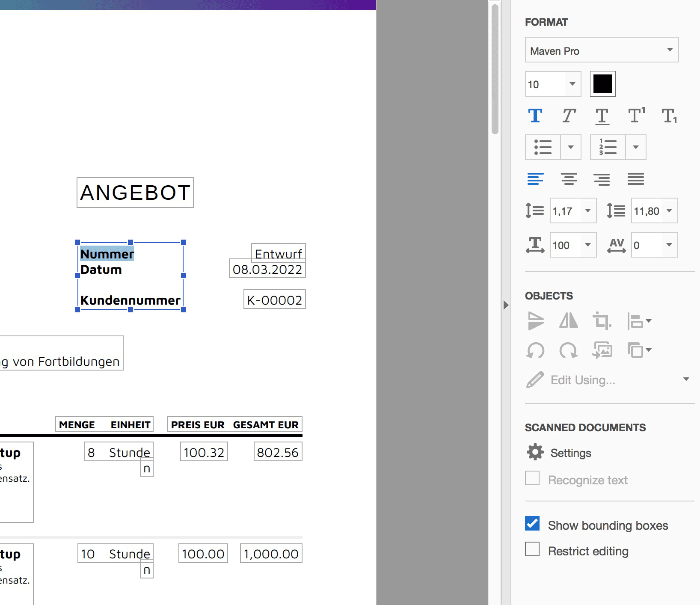Toggle the Recognize text checkbox
700x605 pixels.
click(532, 478)
